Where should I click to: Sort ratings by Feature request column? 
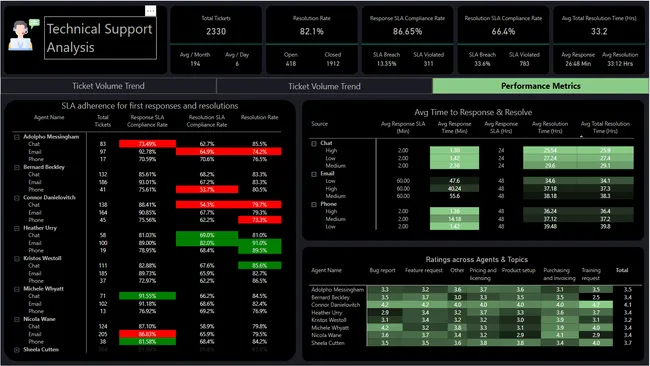(424, 270)
